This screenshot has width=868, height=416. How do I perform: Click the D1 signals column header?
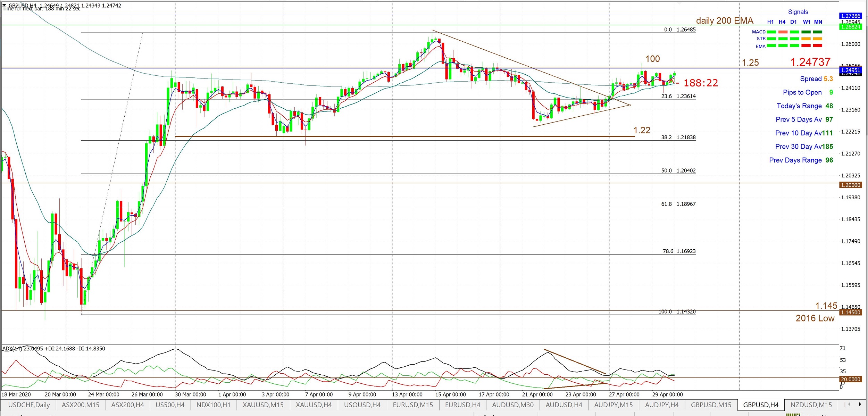[x=793, y=22]
